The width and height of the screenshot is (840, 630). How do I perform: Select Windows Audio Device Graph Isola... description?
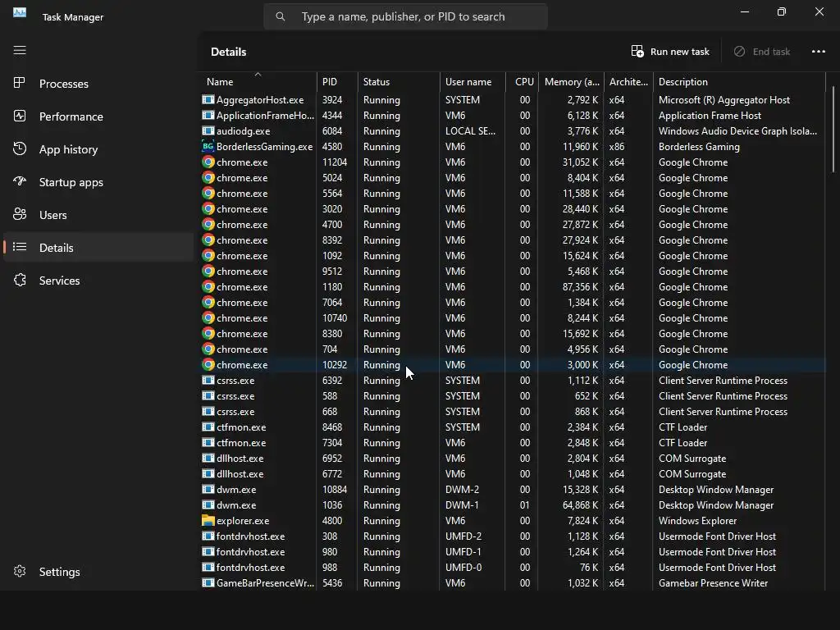[737, 130]
